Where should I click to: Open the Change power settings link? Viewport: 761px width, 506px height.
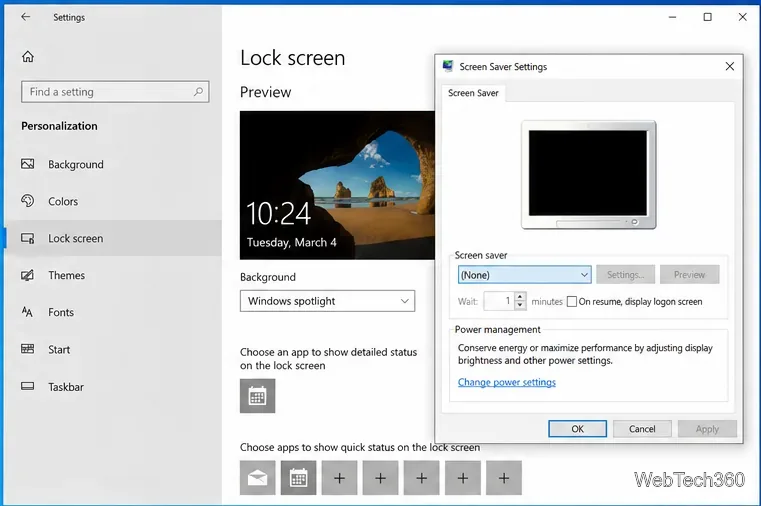[x=507, y=382]
